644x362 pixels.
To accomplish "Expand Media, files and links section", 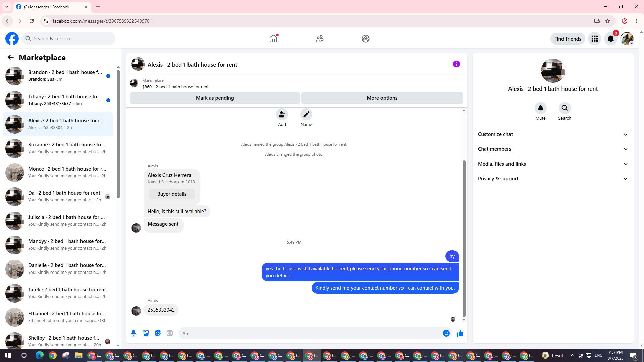I will click(x=553, y=164).
